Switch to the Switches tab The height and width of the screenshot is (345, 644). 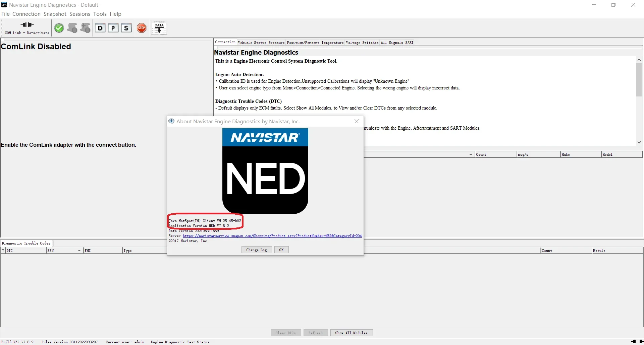[x=370, y=43]
